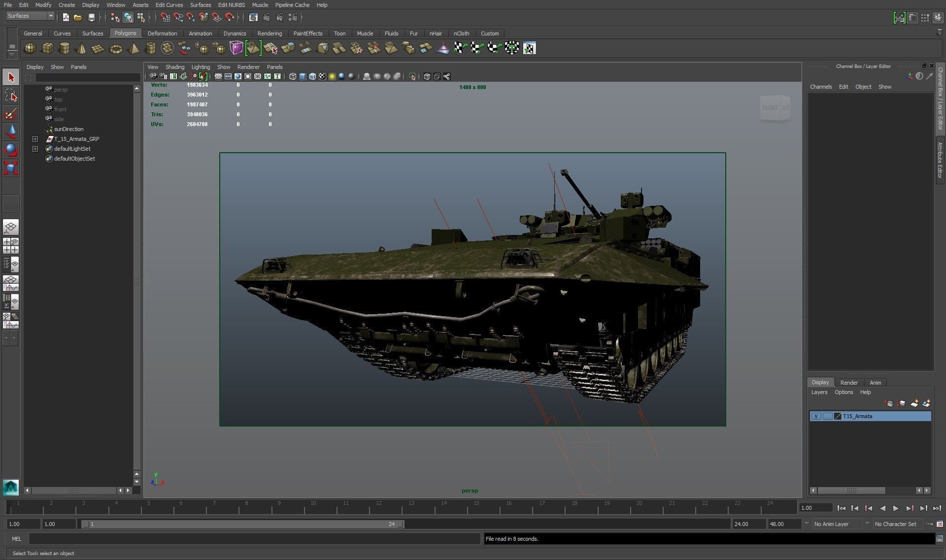Toggle textured display in viewport toolbar
Viewport: 946px width, 560px height.
322,76
